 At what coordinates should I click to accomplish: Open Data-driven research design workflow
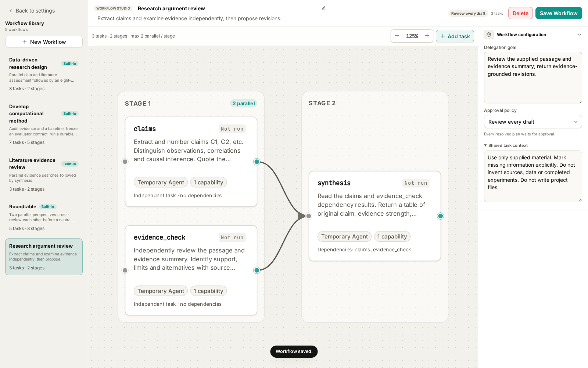click(x=44, y=74)
